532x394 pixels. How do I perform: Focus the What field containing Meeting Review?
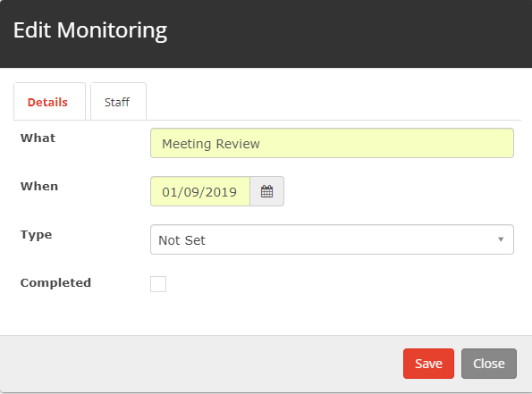(x=332, y=143)
